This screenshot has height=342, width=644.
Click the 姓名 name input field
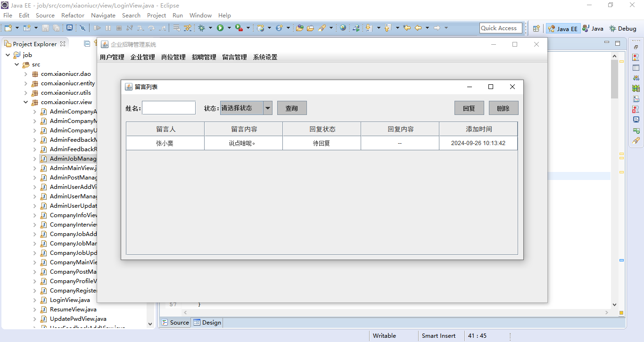(169, 108)
